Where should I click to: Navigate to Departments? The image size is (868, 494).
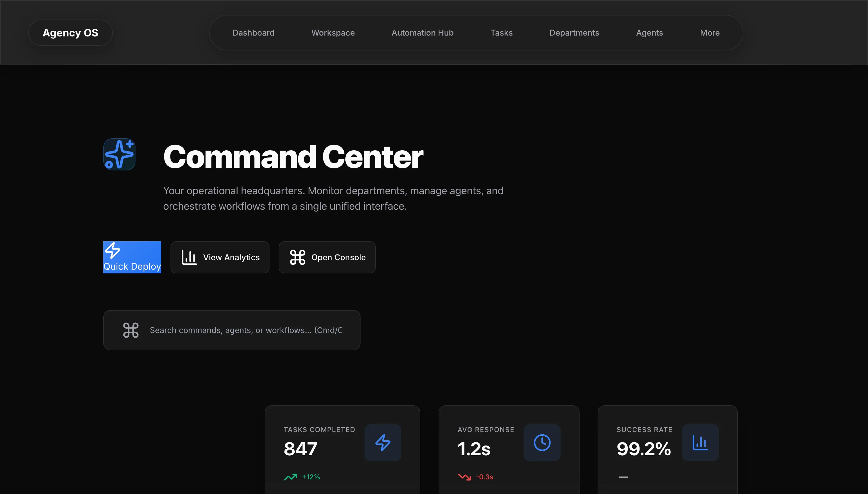(x=574, y=33)
